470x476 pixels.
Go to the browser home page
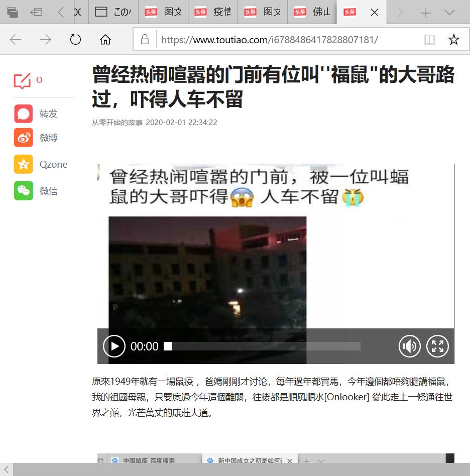coord(105,39)
